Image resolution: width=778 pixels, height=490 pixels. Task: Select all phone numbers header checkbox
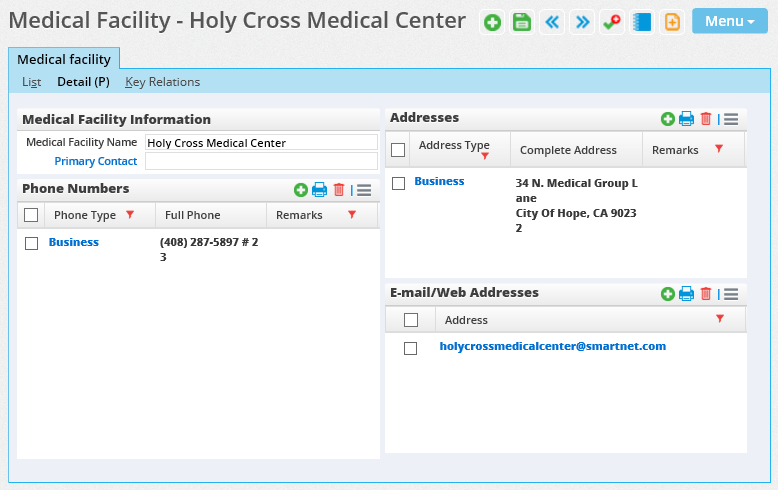click(x=31, y=215)
